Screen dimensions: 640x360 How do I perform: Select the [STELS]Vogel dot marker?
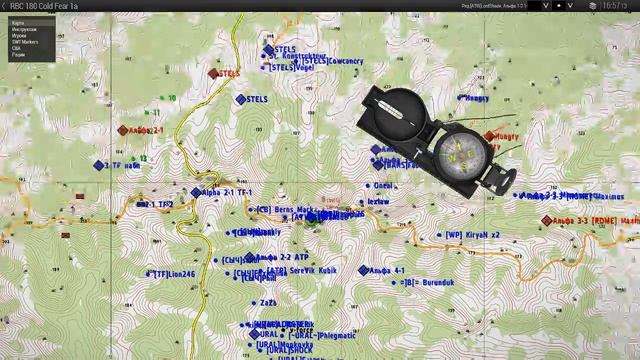point(263,68)
